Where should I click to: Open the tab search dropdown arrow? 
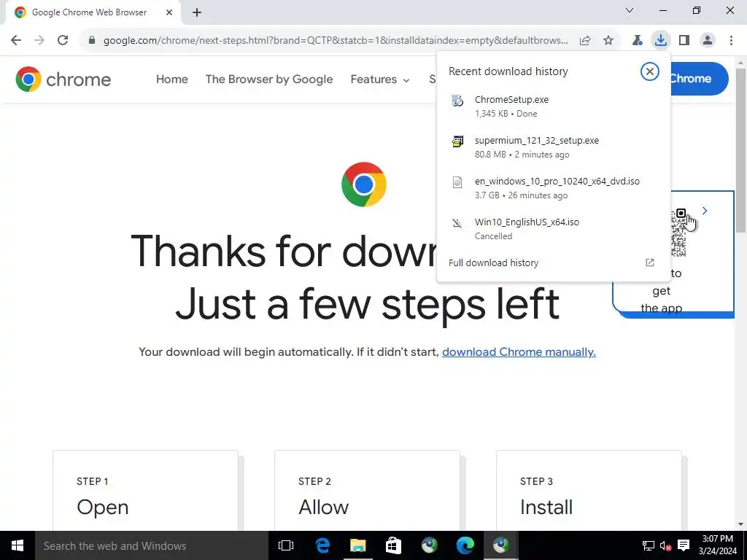pos(630,10)
